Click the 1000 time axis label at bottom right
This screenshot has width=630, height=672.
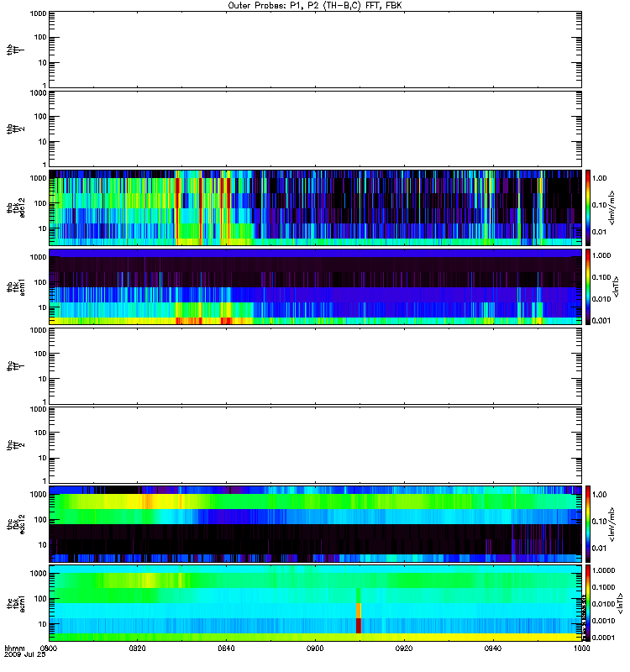point(581,648)
